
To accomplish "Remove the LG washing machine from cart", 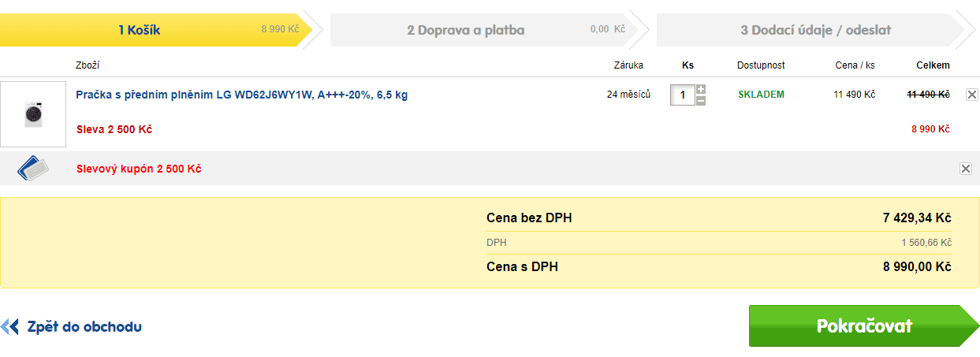I will click(x=971, y=95).
